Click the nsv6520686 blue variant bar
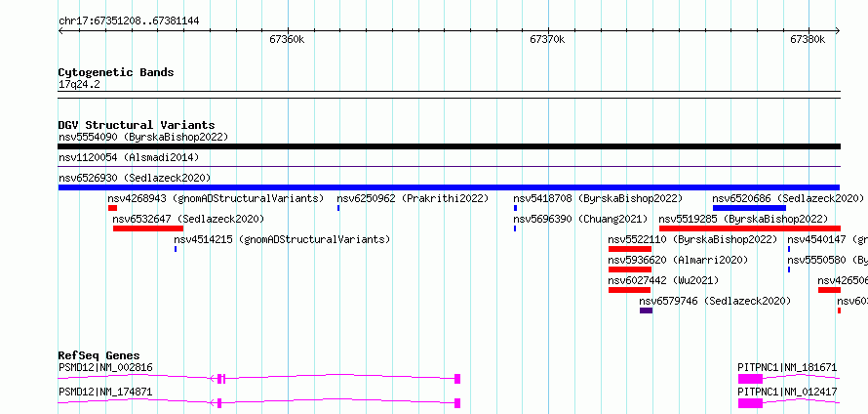868x414 pixels. coord(749,208)
